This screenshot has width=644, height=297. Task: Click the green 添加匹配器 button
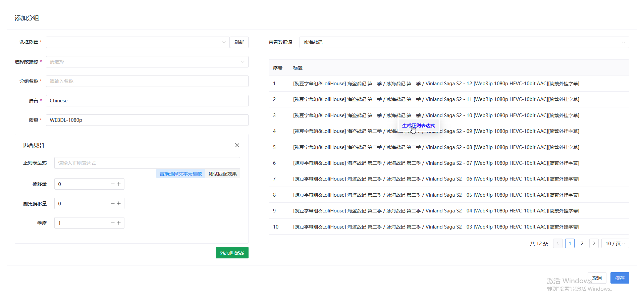[x=232, y=253]
